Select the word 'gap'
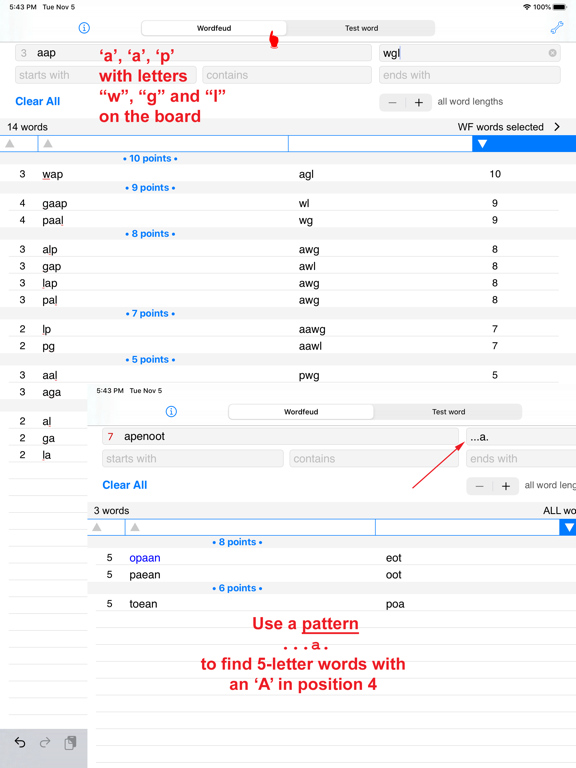576x768 pixels. tap(51, 267)
